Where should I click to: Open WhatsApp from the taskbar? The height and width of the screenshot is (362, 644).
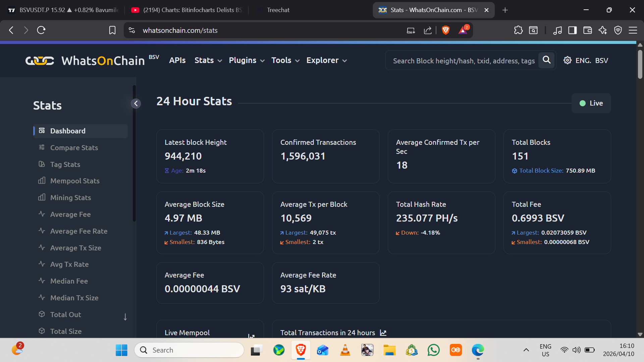(x=434, y=350)
